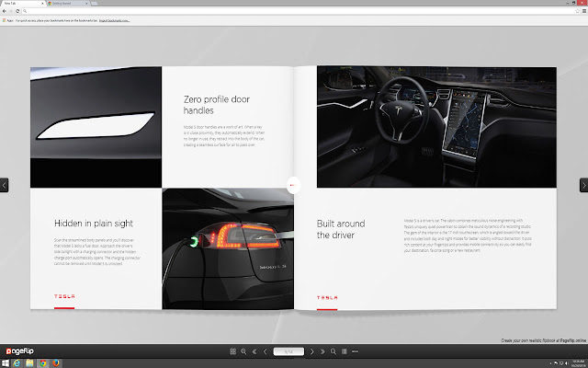588x368 pixels.
Task: Open the page thumbnails grid view
Action: (x=232, y=351)
